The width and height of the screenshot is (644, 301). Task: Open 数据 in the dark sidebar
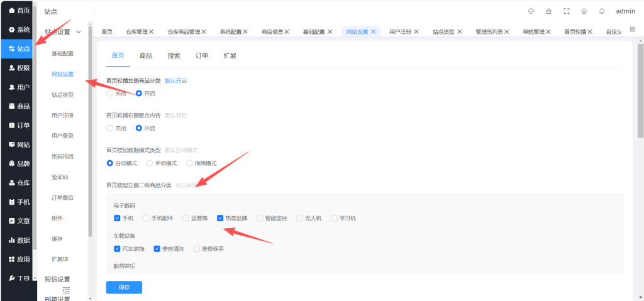[19, 240]
